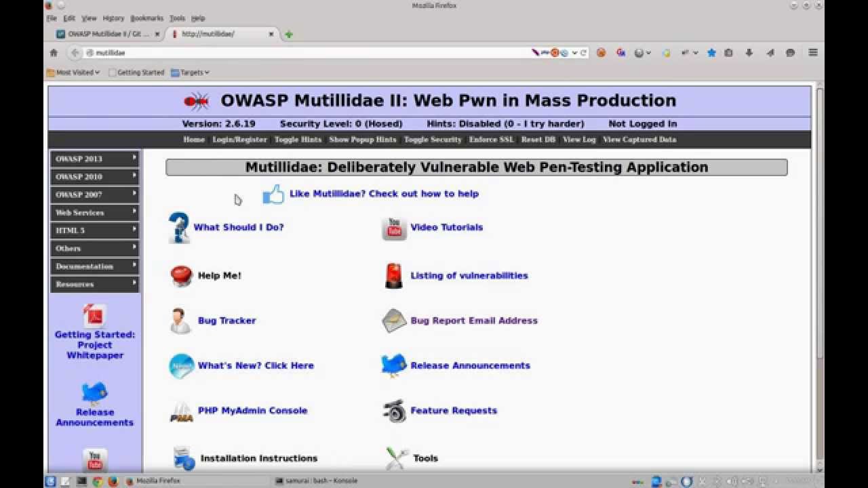Open a new tab with the green plus
This screenshot has width=868, height=488.
pyautogui.click(x=289, y=35)
